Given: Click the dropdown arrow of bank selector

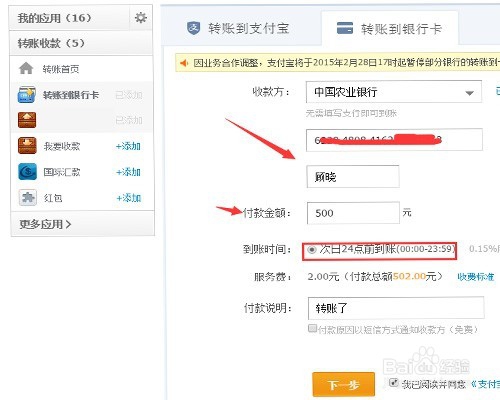Looking at the screenshot, I should [469, 93].
